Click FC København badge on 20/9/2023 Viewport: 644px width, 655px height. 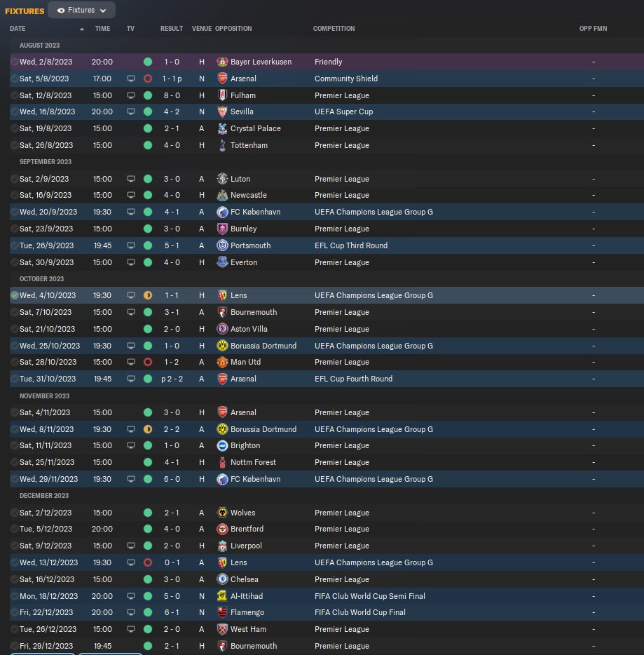click(222, 212)
